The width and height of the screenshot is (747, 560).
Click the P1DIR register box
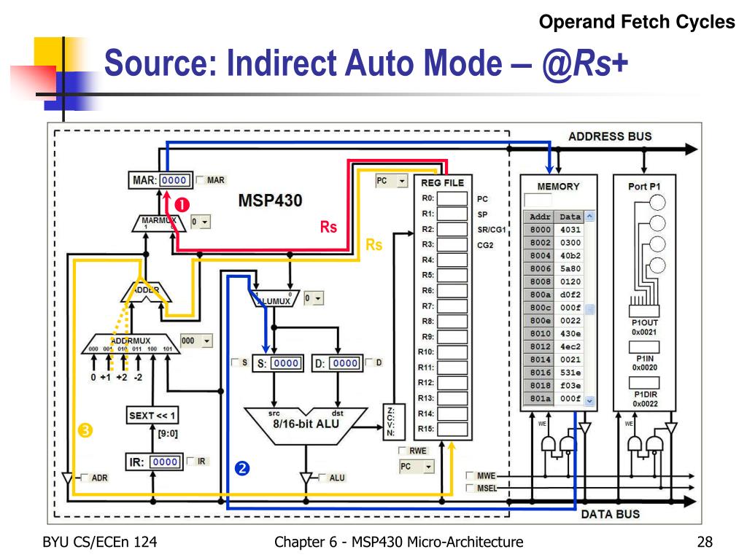(x=644, y=384)
